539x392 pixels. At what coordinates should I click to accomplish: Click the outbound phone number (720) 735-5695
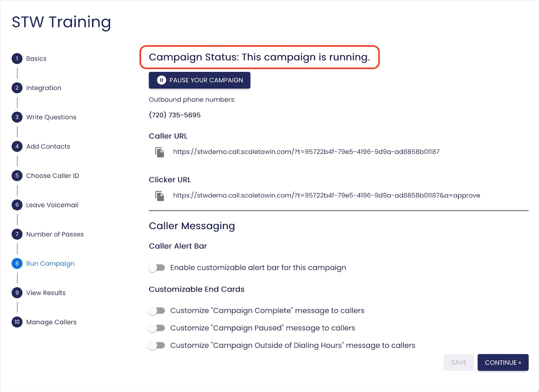click(x=175, y=115)
